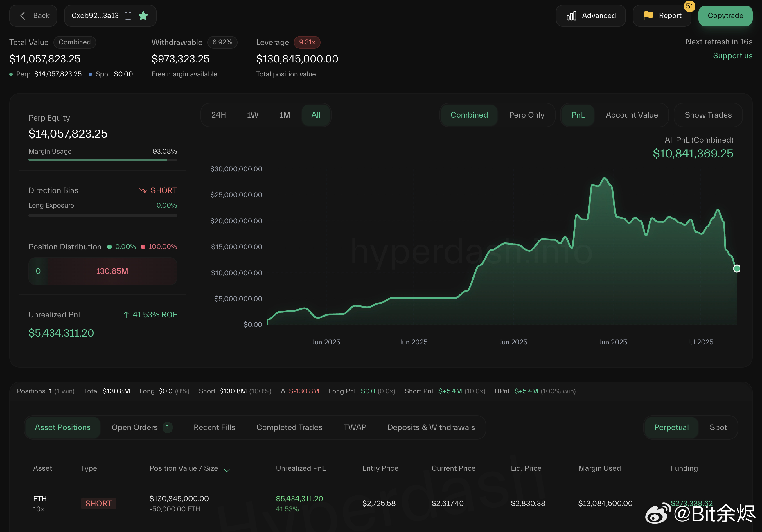Click the $13,084,500.00 margin used value
Image resolution: width=762 pixels, height=532 pixels.
tap(605, 504)
